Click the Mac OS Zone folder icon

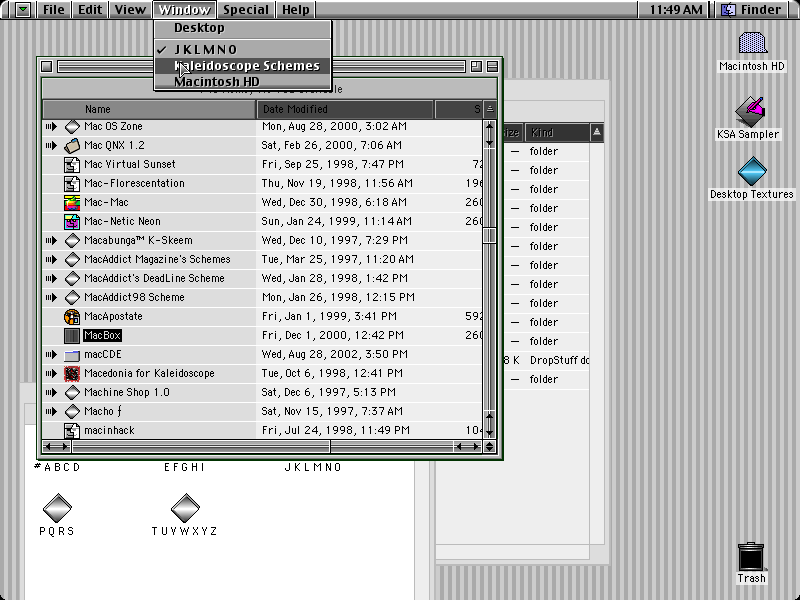[x=72, y=126]
